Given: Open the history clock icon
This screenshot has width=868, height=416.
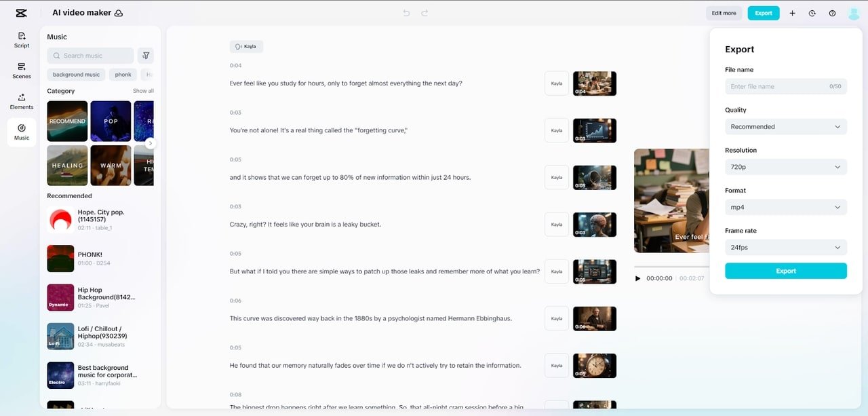Looking at the screenshot, I should pyautogui.click(x=812, y=13).
